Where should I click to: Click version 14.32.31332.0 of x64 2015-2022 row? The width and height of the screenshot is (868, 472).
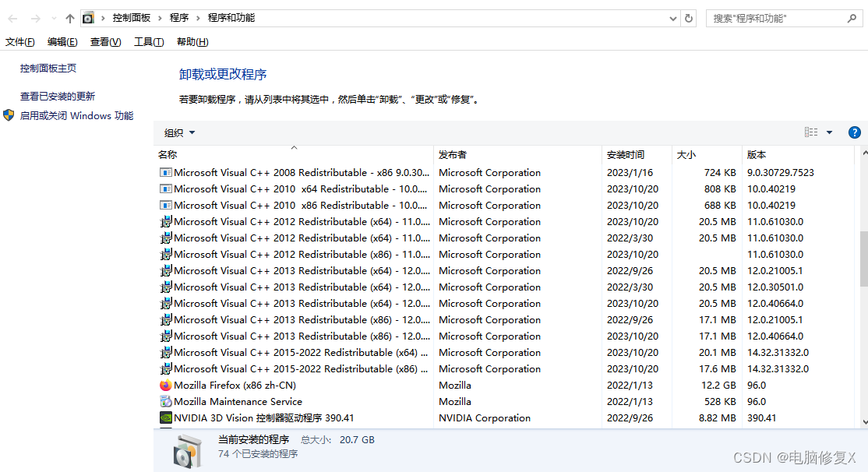[x=778, y=353]
